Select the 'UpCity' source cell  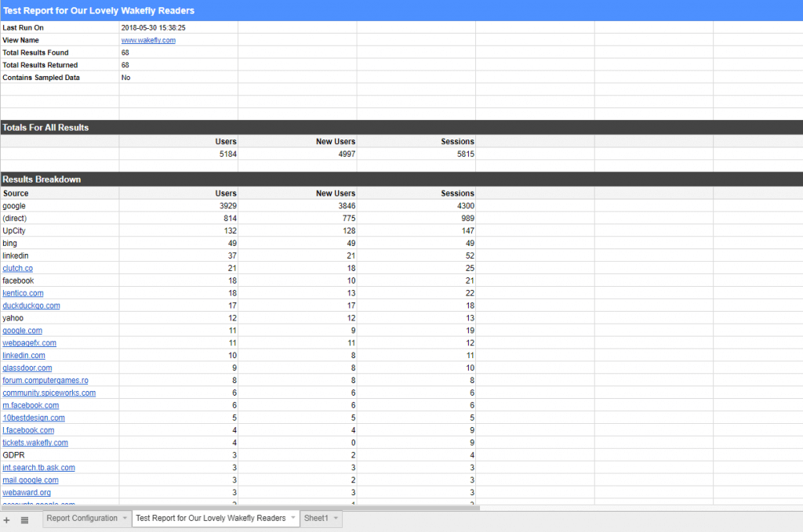click(60, 230)
